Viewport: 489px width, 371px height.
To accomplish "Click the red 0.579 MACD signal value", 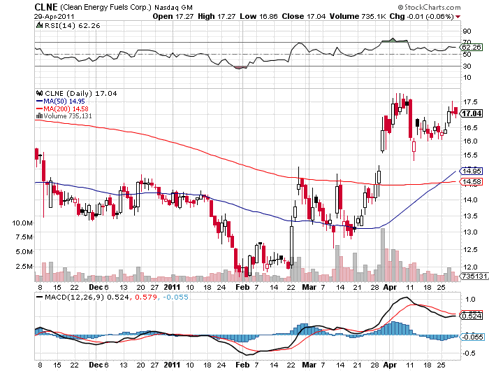I will [x=145, y=297].
